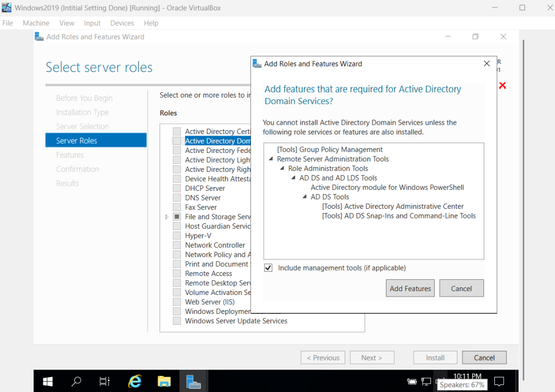
Task: Expand File and Storage Services node
Action: point(167,217)
